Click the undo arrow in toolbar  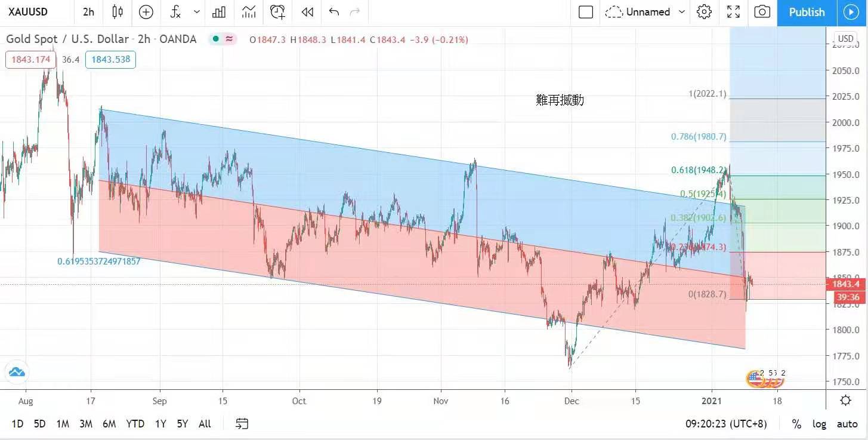333,12
